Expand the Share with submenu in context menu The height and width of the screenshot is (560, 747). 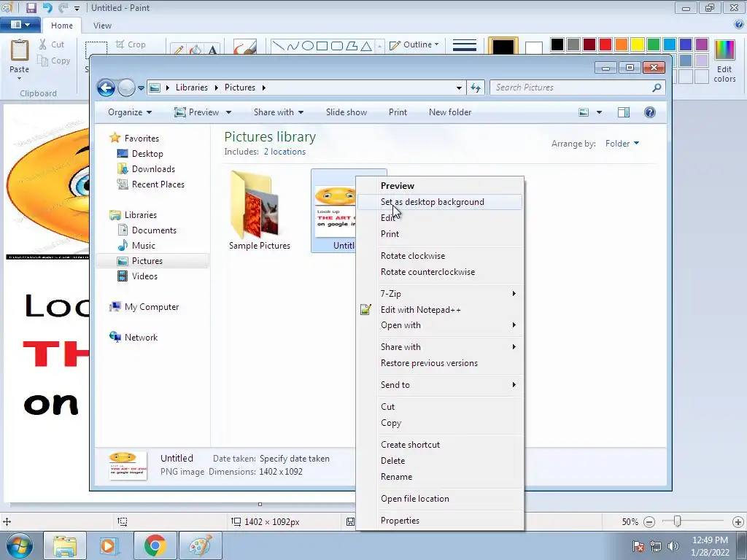pyautogui.click(x=439, y=346)
